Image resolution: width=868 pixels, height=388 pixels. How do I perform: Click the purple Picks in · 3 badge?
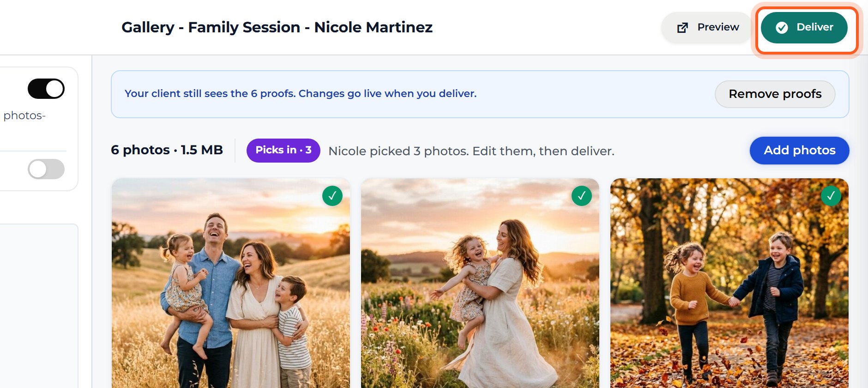point(283,151)
